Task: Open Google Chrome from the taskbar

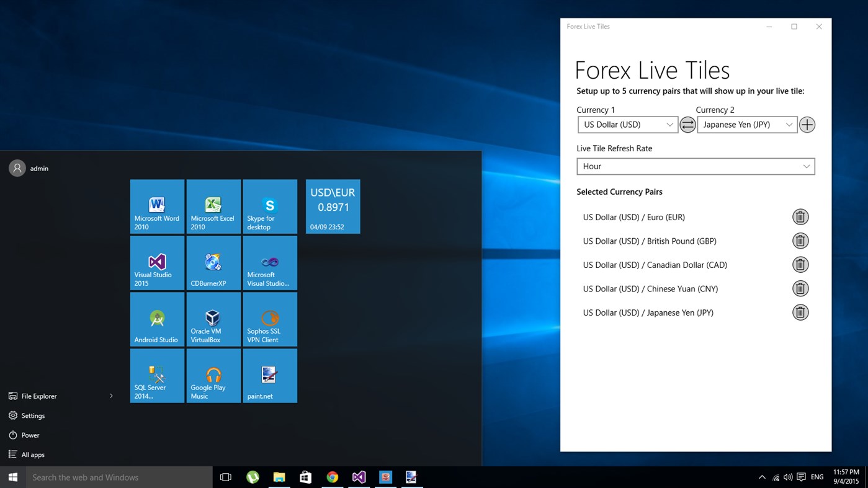Action: coord(332,477)
